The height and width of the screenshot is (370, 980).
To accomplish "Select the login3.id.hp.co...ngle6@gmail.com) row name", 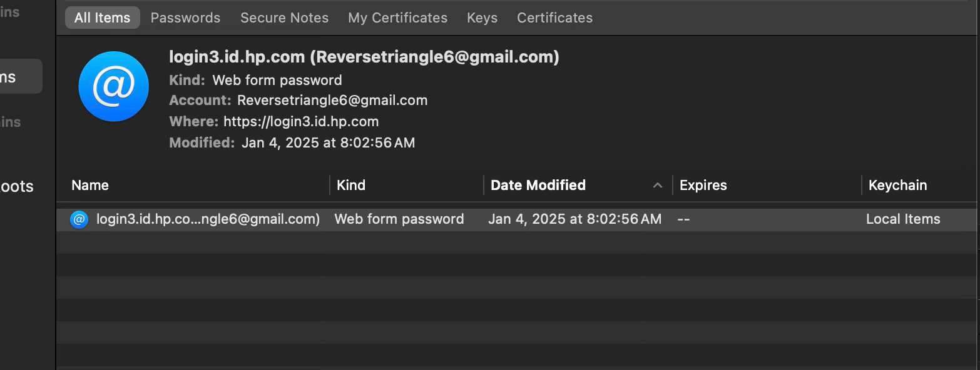I will pos(208,219).
